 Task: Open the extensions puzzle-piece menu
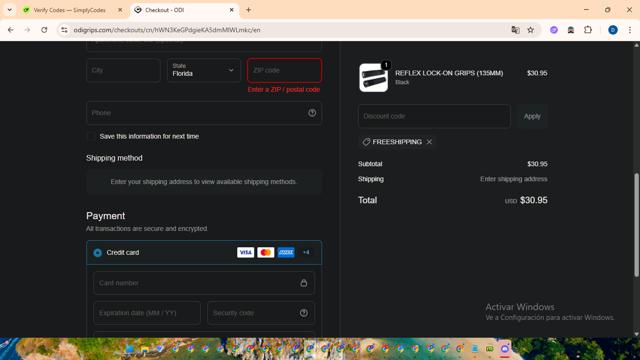(x=588, y=30)
